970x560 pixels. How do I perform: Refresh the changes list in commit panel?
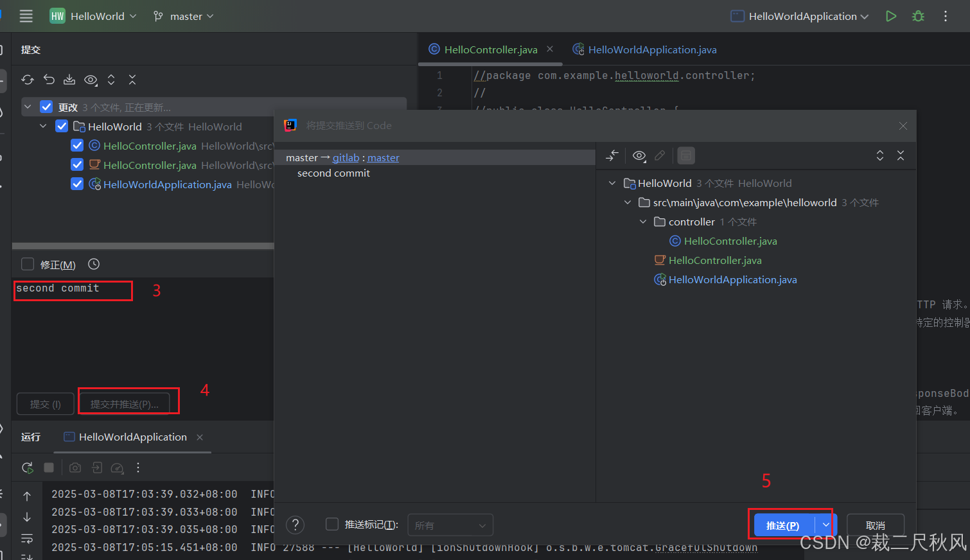[x=27, y=79]
